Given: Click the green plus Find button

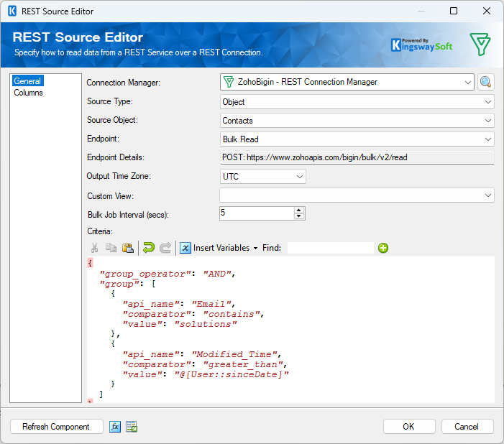Looking at the screenshot, I should click(x=383, y=248).
